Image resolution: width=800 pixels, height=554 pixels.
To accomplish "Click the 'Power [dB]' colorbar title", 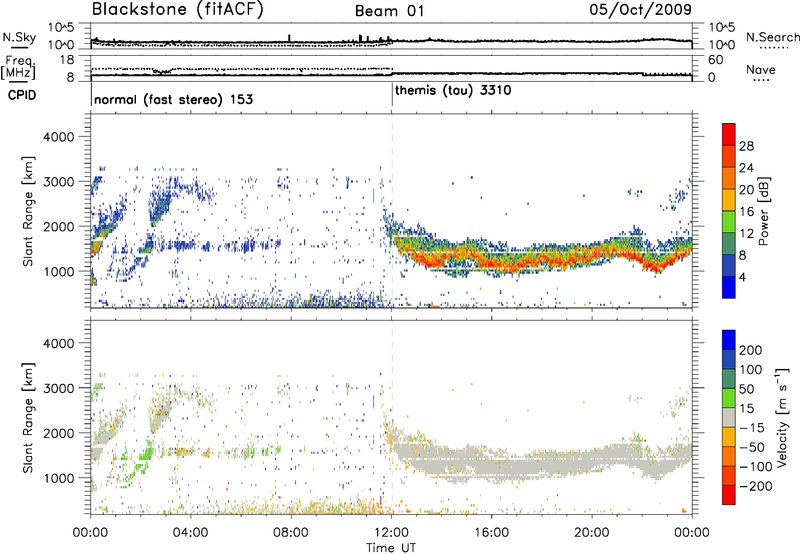I will (x=764, y=211).
